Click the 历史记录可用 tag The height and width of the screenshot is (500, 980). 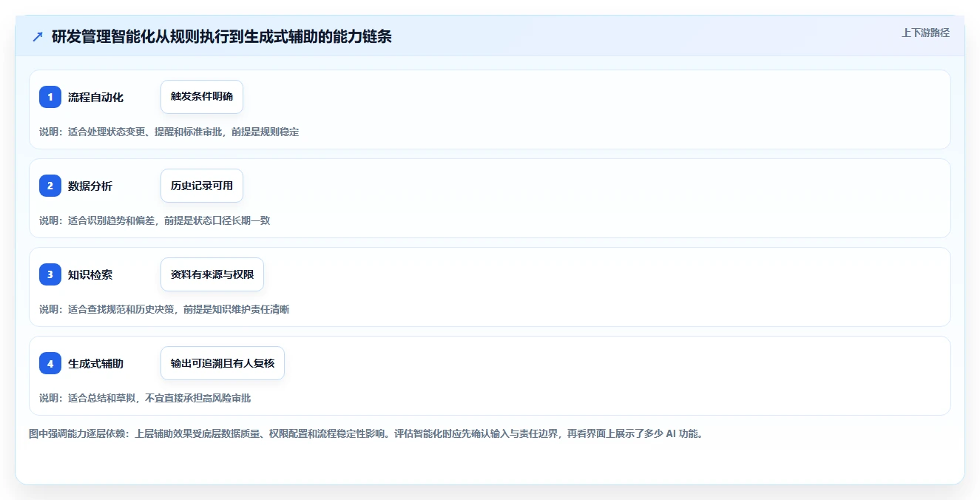pos(202,186)
